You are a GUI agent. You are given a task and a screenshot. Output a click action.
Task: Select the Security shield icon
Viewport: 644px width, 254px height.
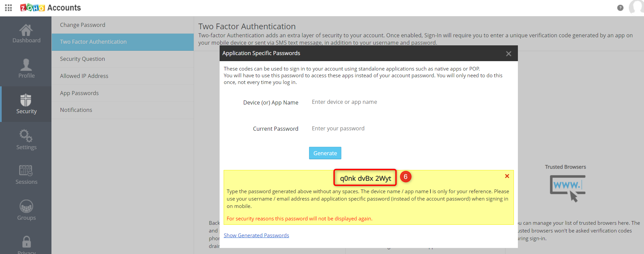click(x=26, y=100)
